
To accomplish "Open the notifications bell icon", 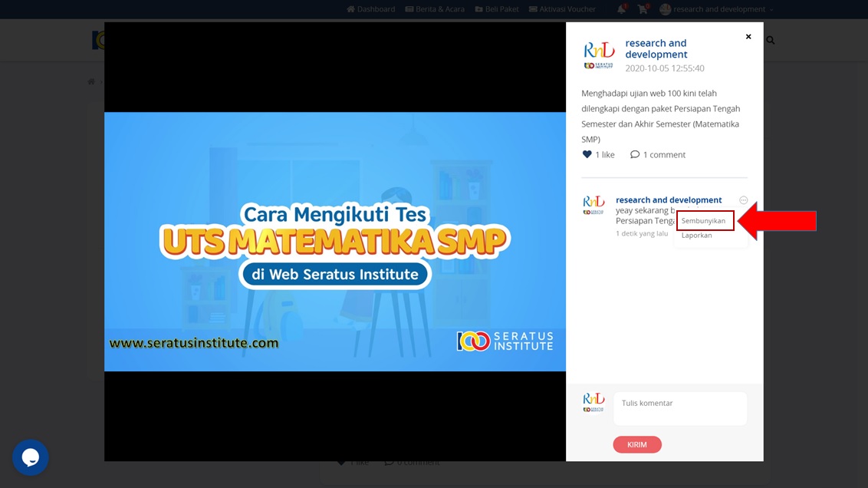I will coord(622,9).
